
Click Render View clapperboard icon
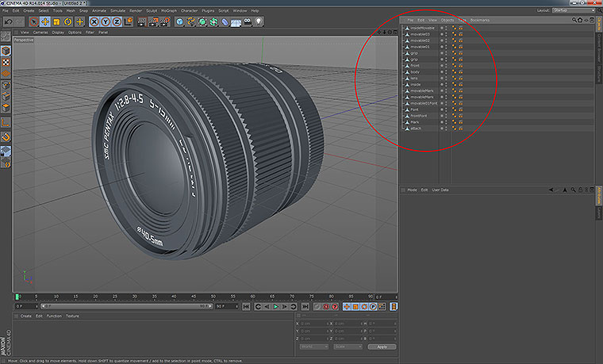(142, 22)
